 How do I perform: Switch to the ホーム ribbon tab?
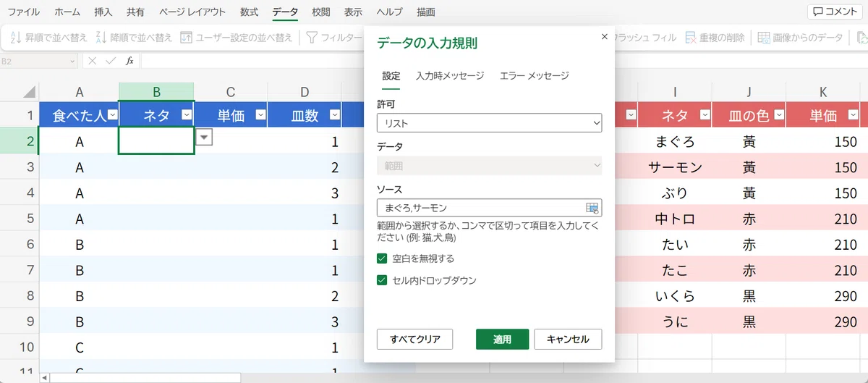pos(67,12)
